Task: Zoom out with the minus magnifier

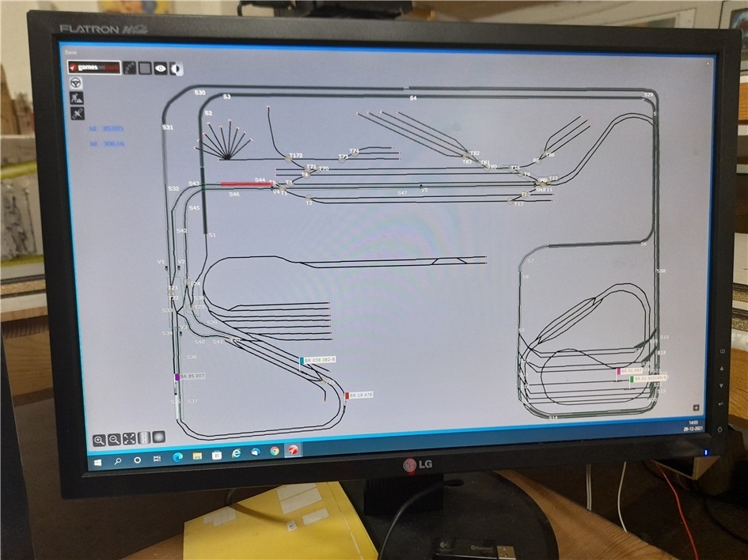Action: coord(114,439)
